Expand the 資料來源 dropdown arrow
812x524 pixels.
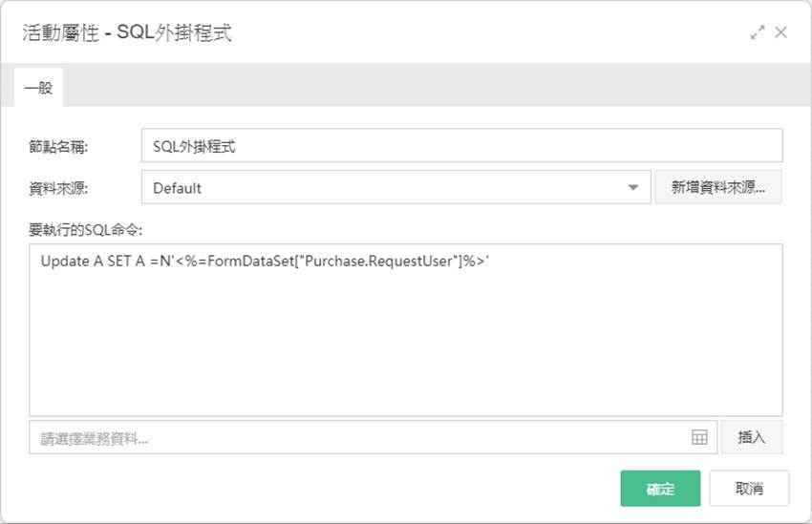pos(632,187)
